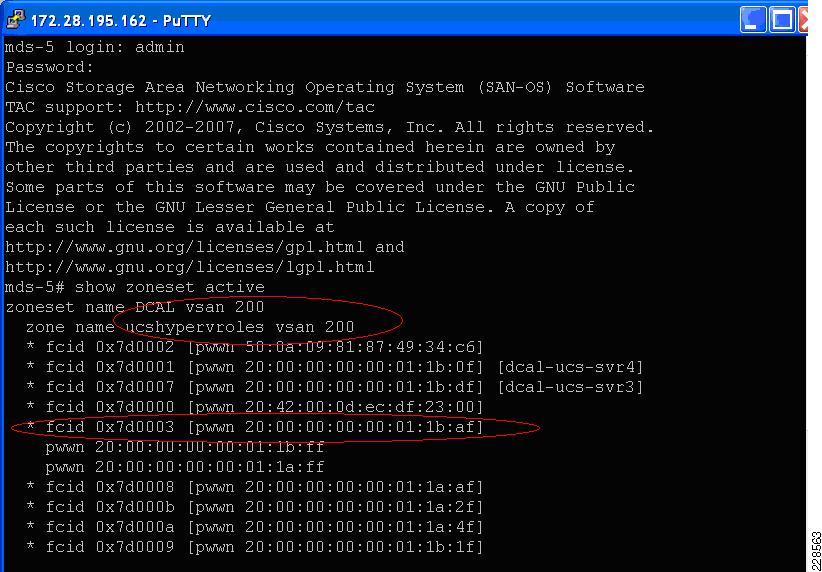Click the gpl.html URL line
This screenshot has width=822, height=572.
(x=205, y=246)
